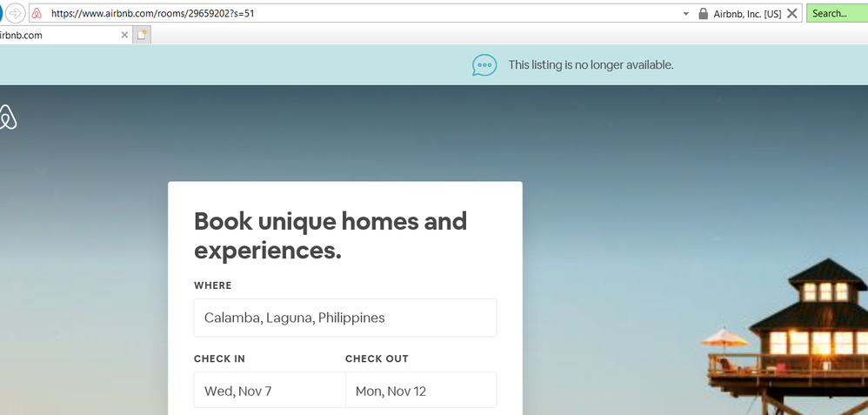The width and height of the screenshot is (868, 415).
Task: Open check-in date picker Wed, Nov 7
Action: [269, 391]
